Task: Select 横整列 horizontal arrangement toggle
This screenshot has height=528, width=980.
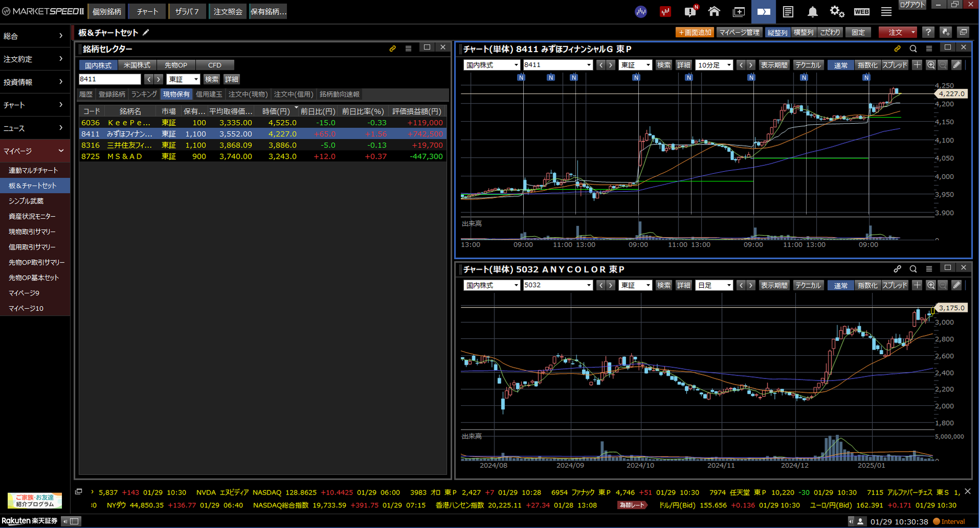Action: tap(803, 32)
